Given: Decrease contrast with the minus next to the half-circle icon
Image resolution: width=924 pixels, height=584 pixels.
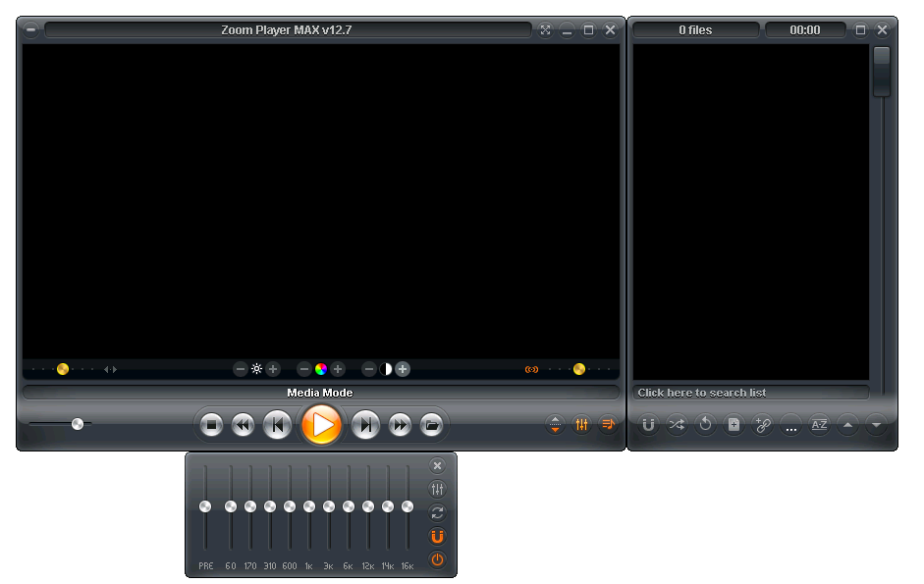Looking at the screenshot, I should [369, 369].
